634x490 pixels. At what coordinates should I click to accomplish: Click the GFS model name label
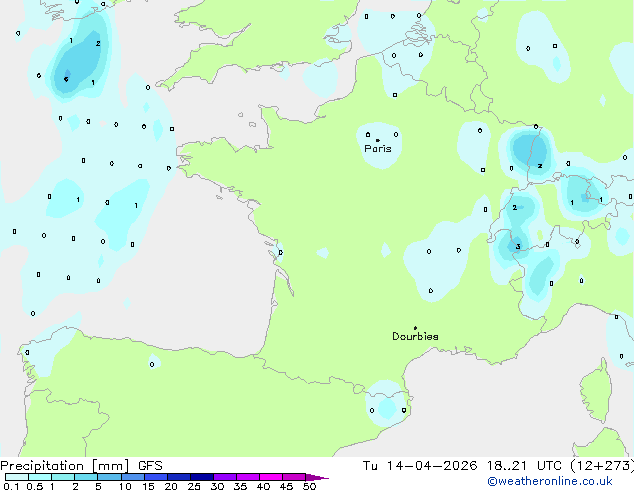[150, 466]
